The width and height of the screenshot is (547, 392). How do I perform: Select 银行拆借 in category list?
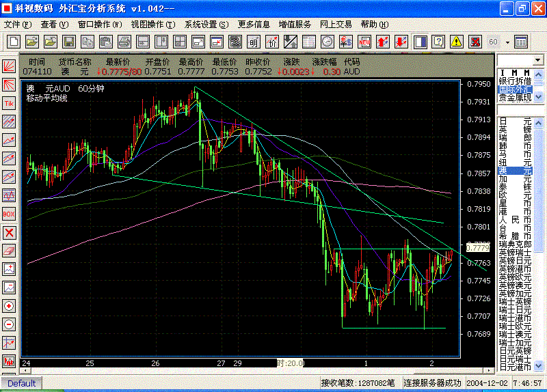(x=516, y=81)
